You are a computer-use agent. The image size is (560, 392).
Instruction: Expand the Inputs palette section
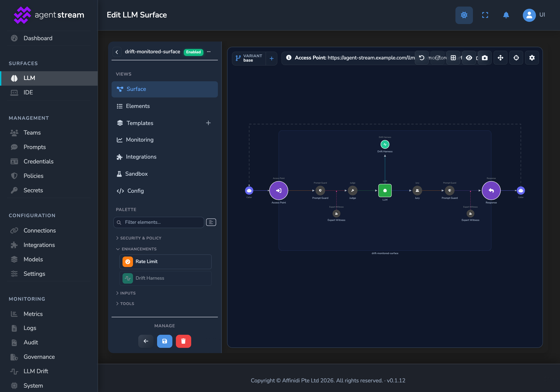(x=126, y=293)
